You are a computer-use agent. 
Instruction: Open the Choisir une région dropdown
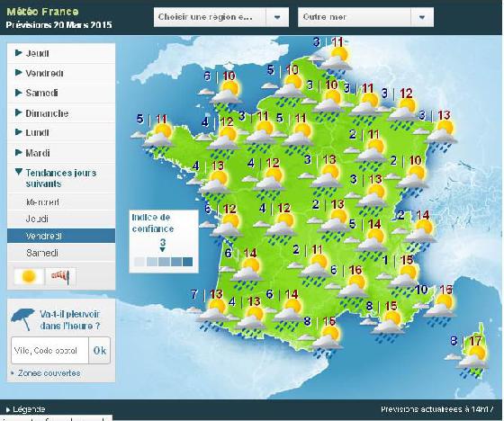(221, 17)
